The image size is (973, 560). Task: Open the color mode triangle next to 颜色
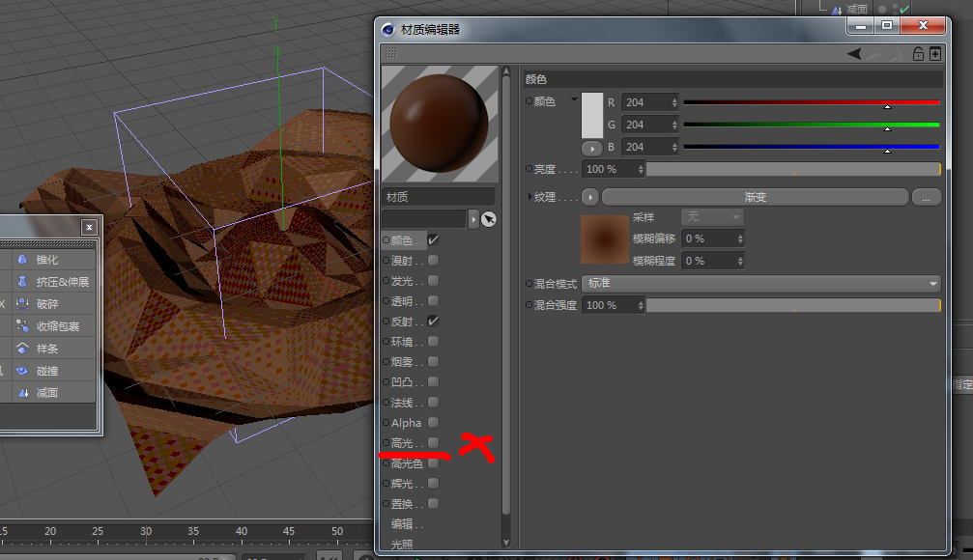pos(574,99)
